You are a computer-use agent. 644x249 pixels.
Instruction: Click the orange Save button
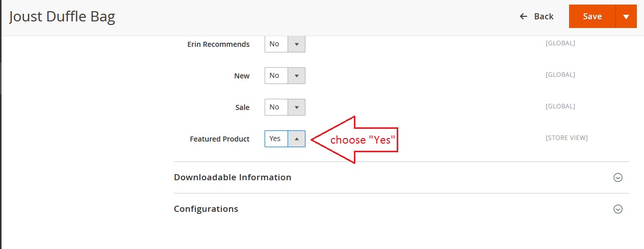(x=592, y=17)
